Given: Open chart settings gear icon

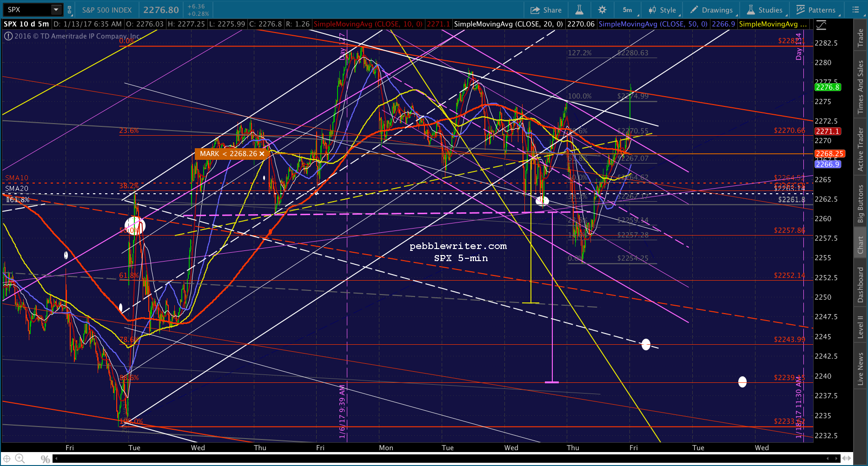Looking at the screenshot, I should click(602, 10).
